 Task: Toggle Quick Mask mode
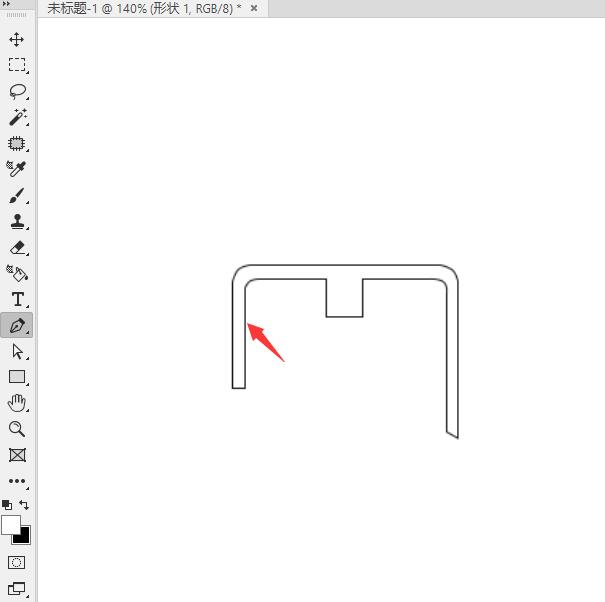coord(16,563)
